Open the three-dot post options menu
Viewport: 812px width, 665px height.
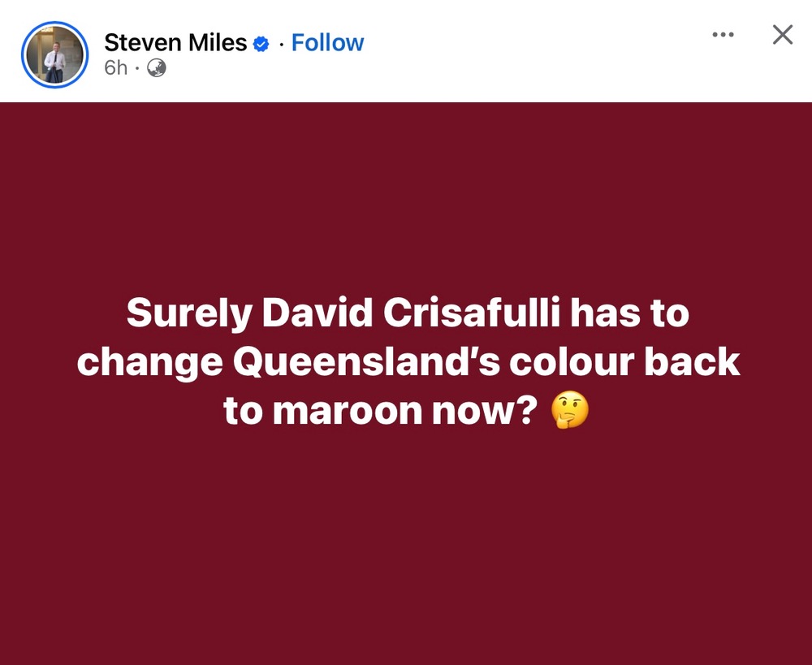click(x=722, y=35)
